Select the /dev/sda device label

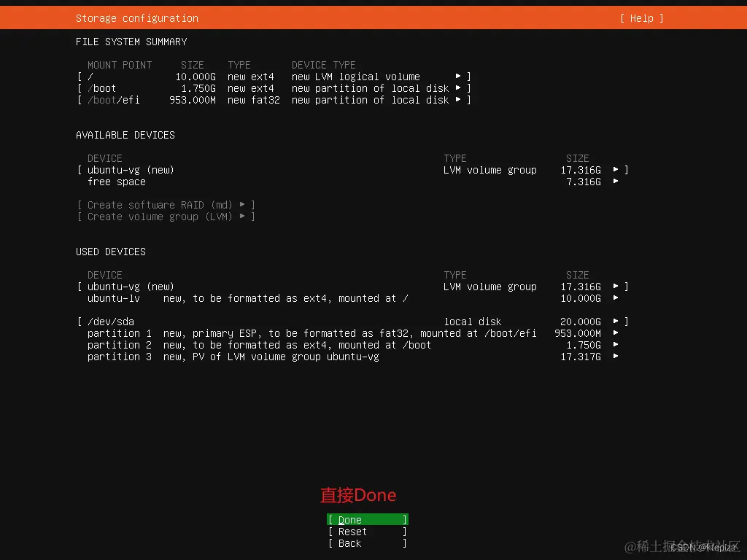click(111, 322)
